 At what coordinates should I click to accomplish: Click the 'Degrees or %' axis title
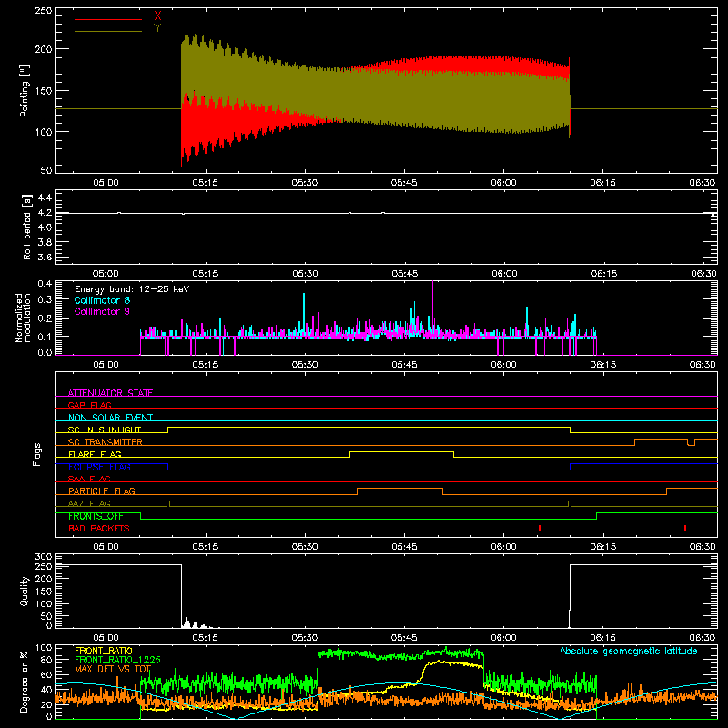(x=25, y=682)
